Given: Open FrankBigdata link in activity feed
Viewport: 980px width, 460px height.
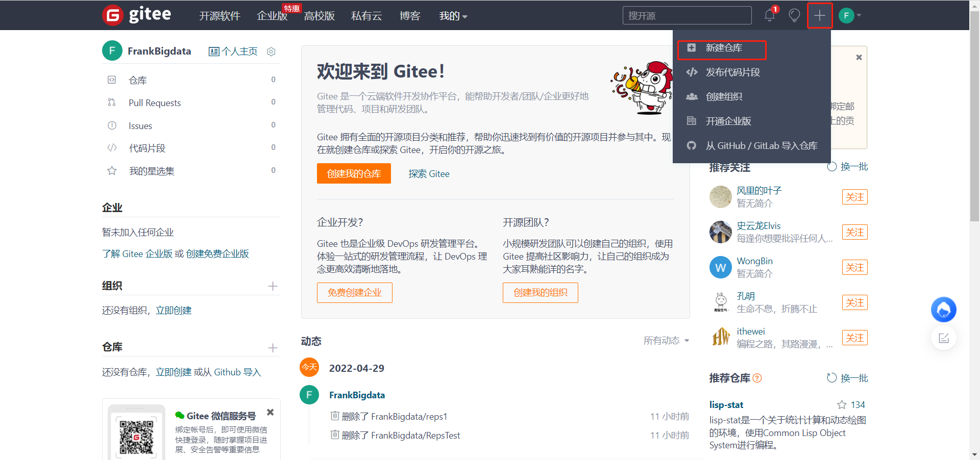Looking at the screenshot, I should point(357,395).
